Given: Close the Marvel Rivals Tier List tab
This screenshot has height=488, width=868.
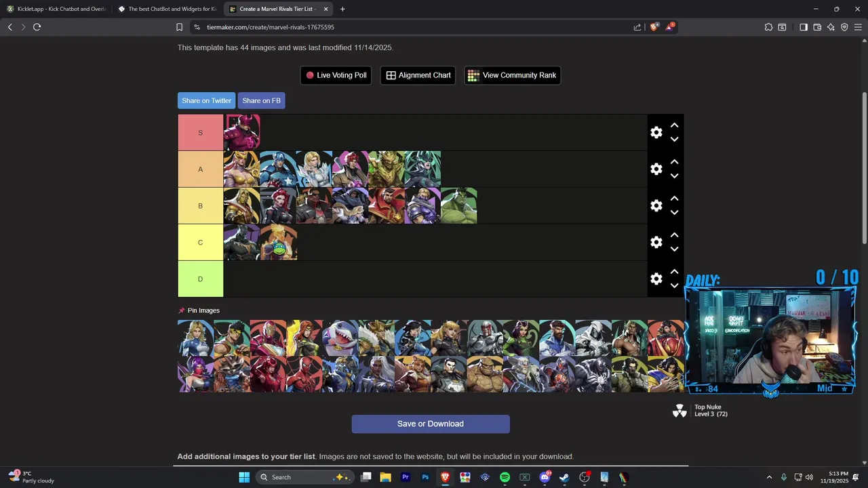Looking at the screenshot, I should [326, 9].
